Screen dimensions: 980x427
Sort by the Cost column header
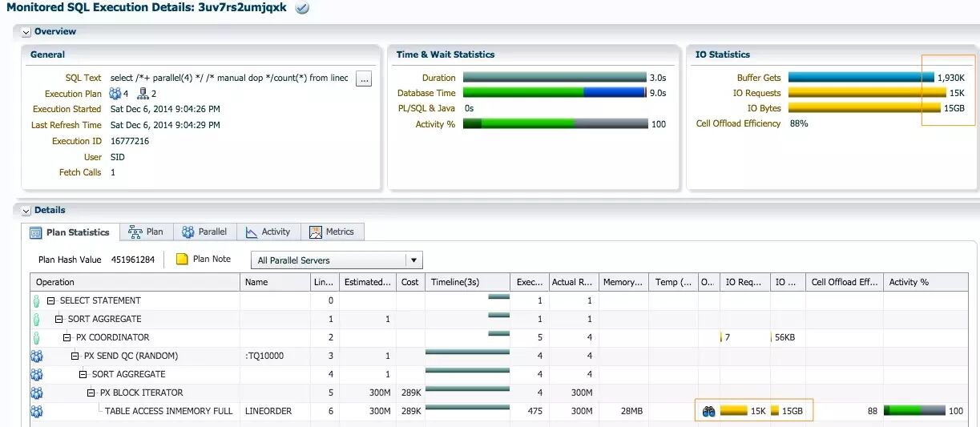point(410,282)
